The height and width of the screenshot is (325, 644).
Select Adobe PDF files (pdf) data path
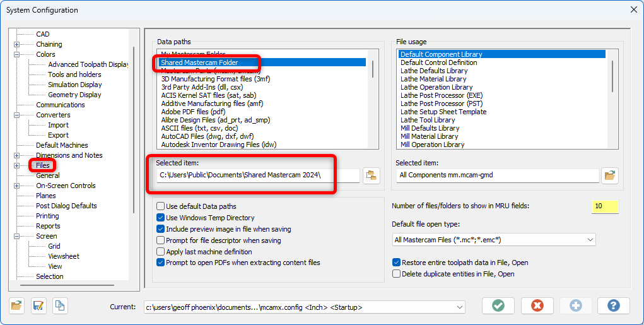pos(193,112)
